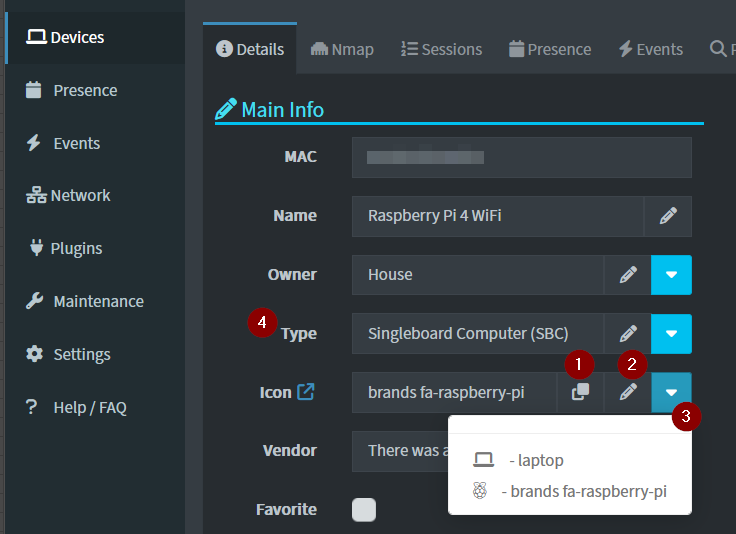Expand the Owner dropdown arrow
Screen dimensions: 736x534
tap(671, 275)
